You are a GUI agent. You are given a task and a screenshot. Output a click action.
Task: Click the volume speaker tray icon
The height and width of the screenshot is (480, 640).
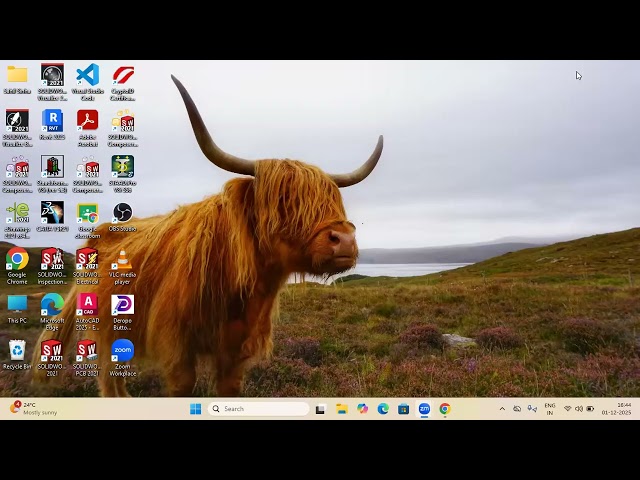pyautogui.click(x=579, y=409)
